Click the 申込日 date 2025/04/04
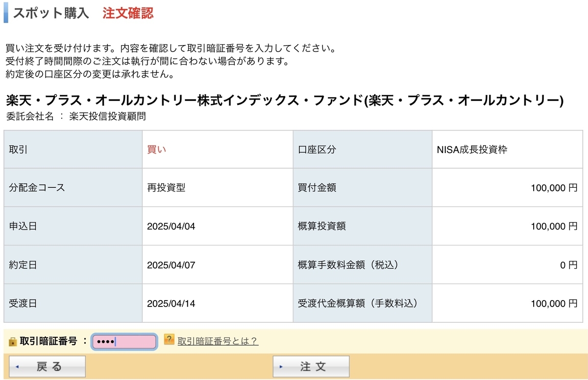Viewport: 588px width, 380px height. (171, 227)
